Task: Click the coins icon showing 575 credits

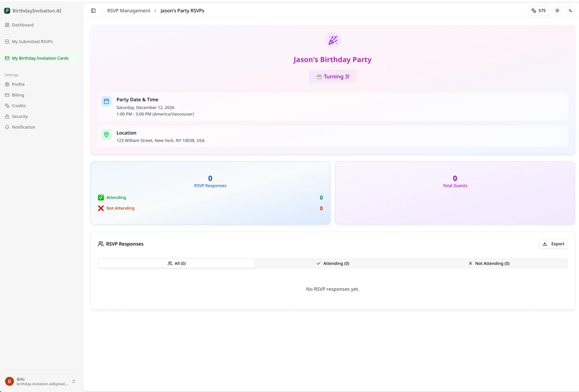Action: point(534,11)
